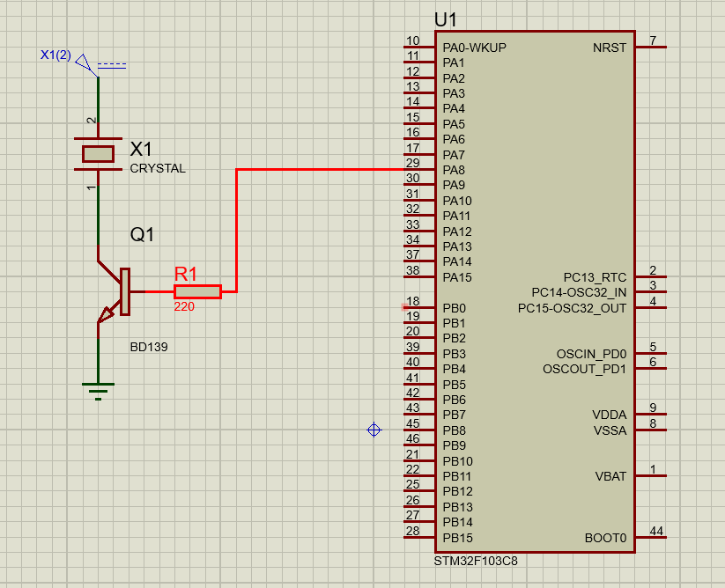Select the crystal X1 component symbol
Image resolution: width=725 pixels, height=588 pixels.
(98, 154)
